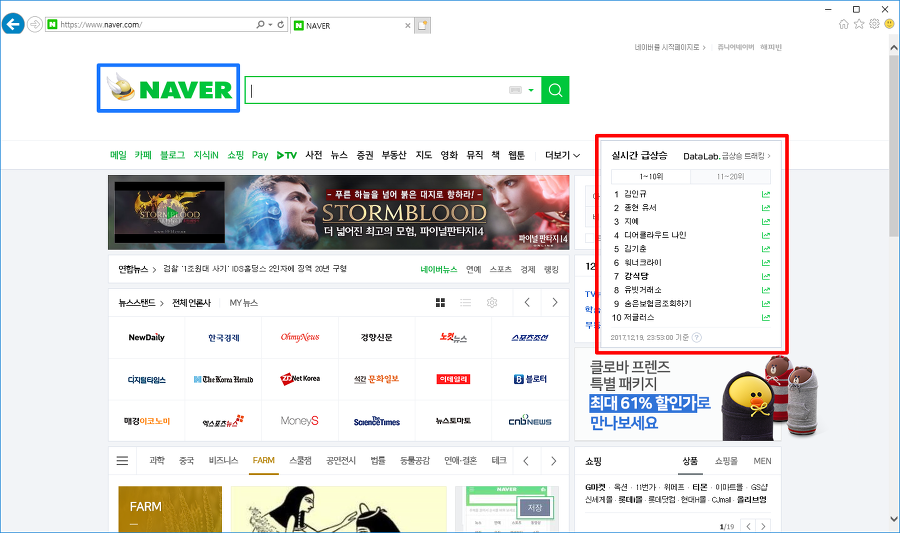Screen dimensions: 900x533
Task: Click the on-screen keyboard icon in search box
Action: pyautogui.click(x=515, y=90)
